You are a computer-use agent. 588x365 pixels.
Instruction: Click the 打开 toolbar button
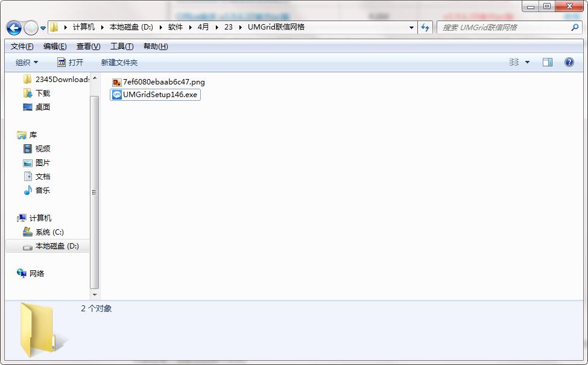tap(70, 62)
